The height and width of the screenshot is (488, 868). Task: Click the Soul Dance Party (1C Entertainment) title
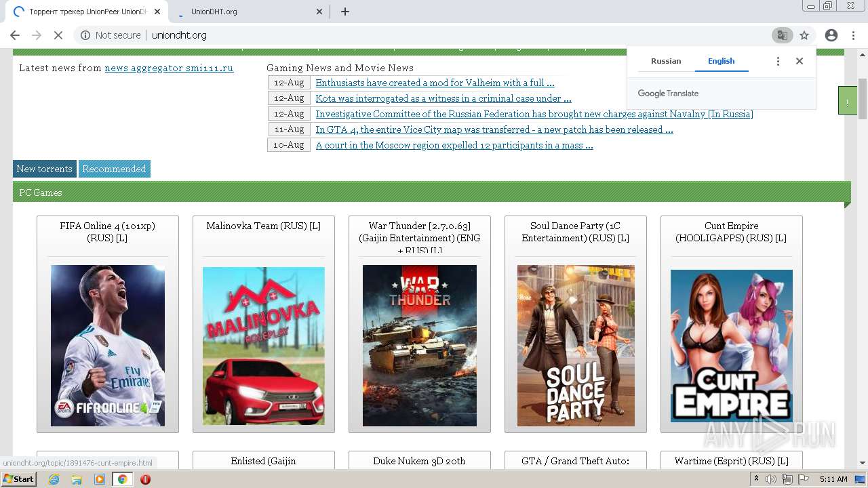tap(575, 232)
